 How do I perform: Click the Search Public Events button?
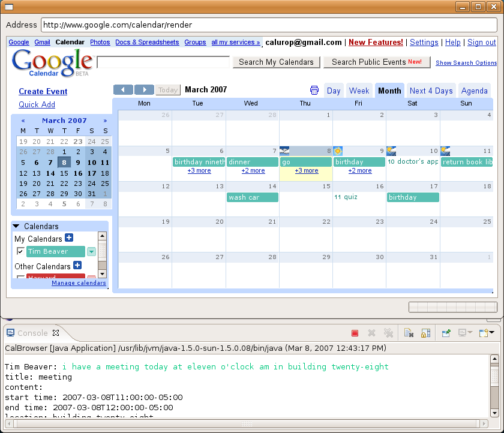coord(376,62)
